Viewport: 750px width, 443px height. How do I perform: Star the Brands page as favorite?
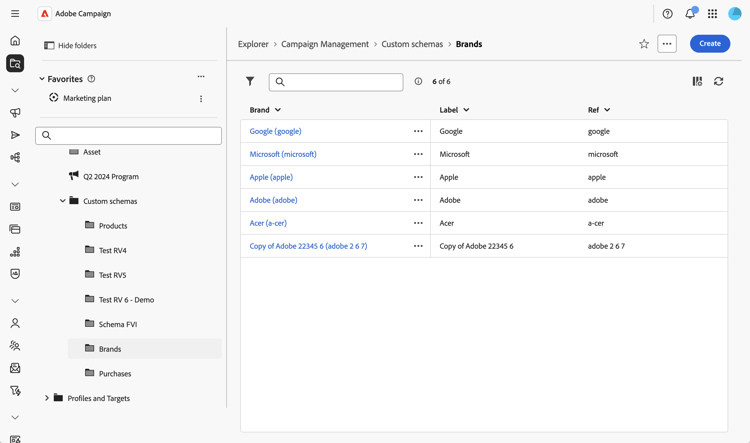tap(644, 44)
